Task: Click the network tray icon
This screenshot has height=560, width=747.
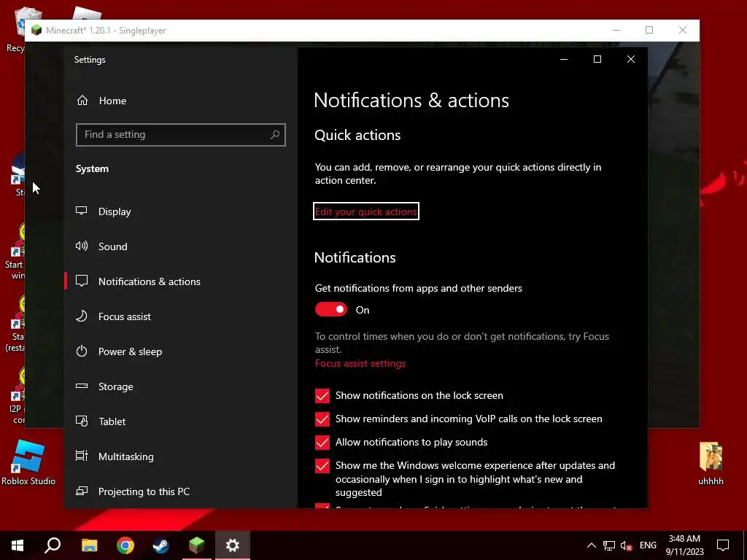Action: click(x=609, y=545)
